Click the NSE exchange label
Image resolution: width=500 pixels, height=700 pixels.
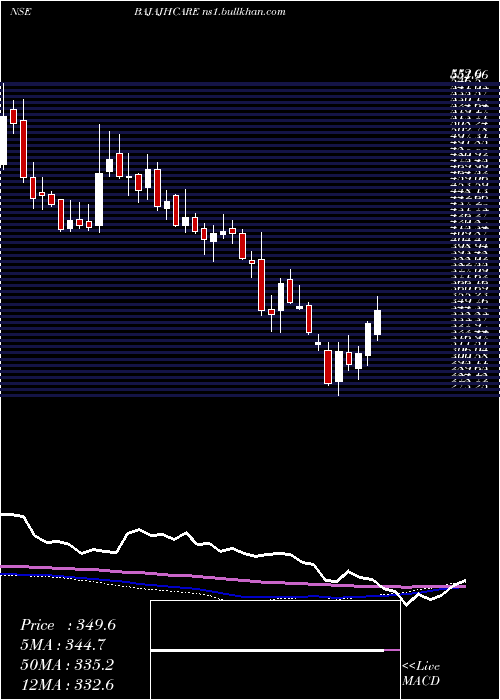click(x=21, y=12)
